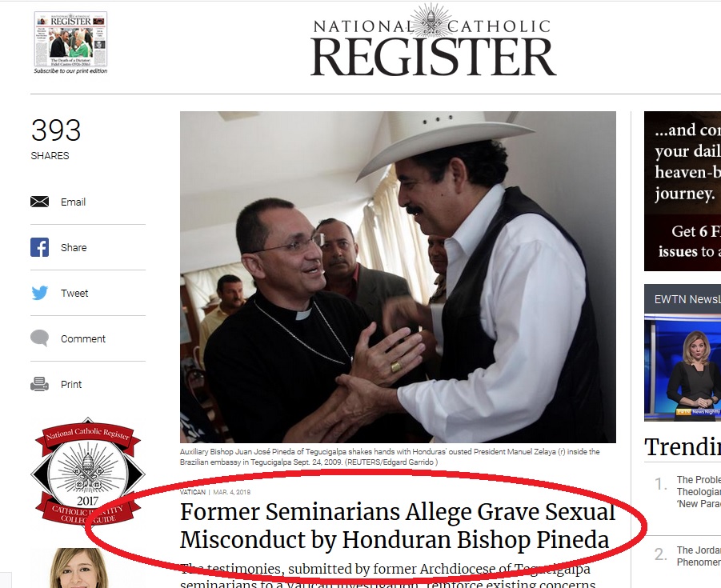Open the bishop and Zelaya article photo
Viewport: 721px width, 588px height.
pos(398,278)
